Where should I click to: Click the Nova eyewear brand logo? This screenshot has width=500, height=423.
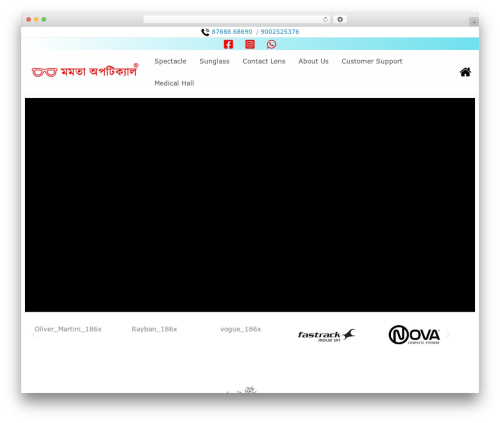[414, 335]
